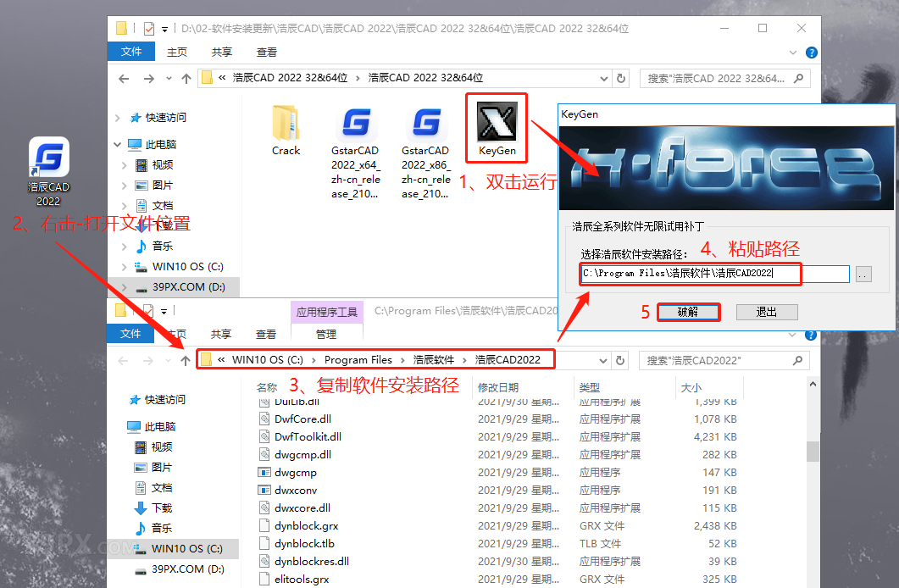Screen dimensions: 899x588
Task: Click the lower file list scrollbar thumb
Action: tap(813, 452)
